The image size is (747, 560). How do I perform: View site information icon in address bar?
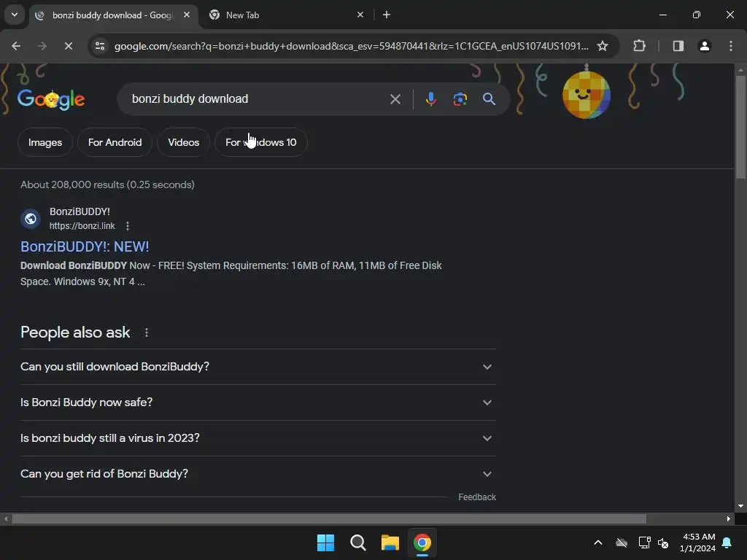click(x=100, y=46)
